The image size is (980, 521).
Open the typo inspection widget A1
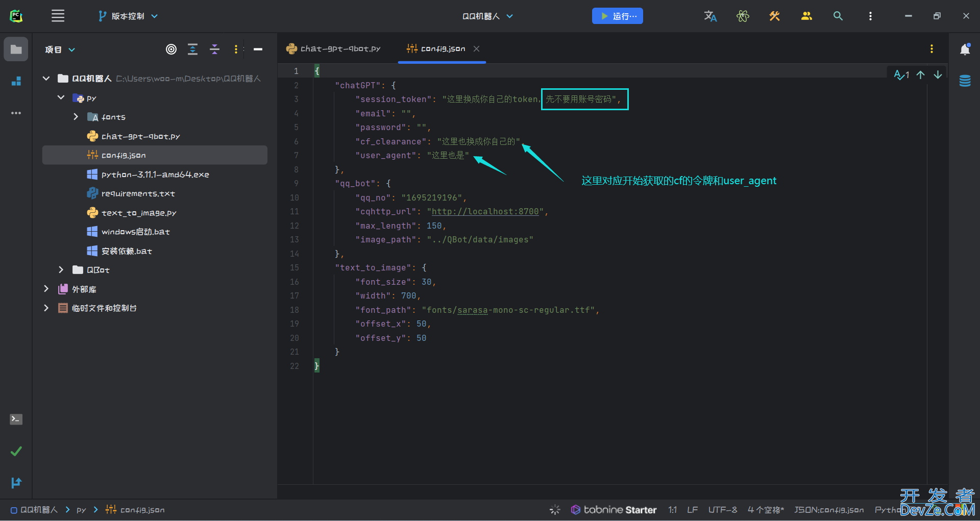tap(901, 75)
